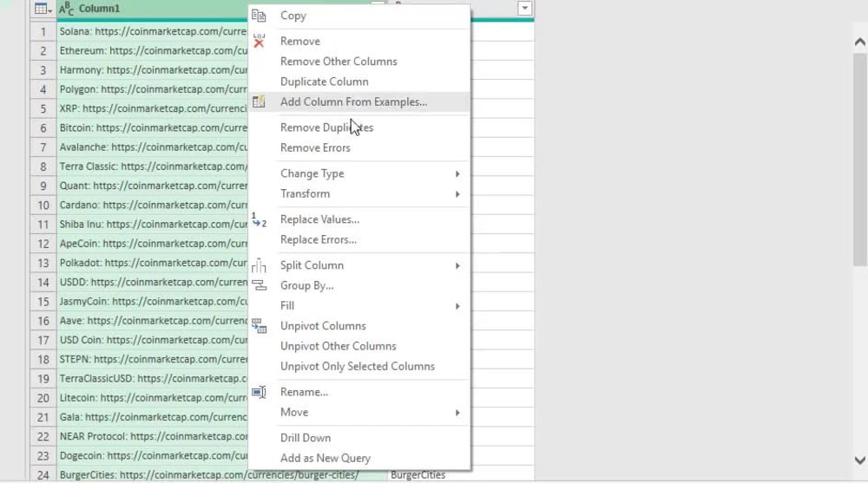Click the XRP cell in row 5
This screenshot has height=483, width=868.
tap(152, 108)
